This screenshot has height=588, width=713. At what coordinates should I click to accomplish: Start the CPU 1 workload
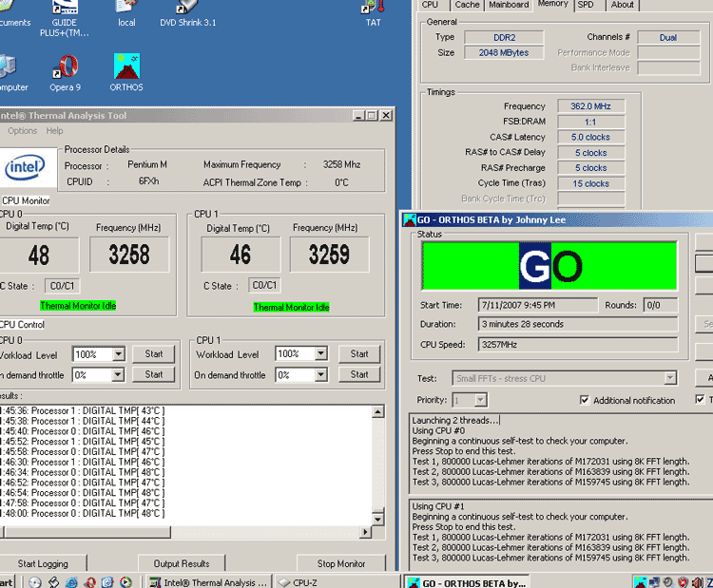coord(359,354)
